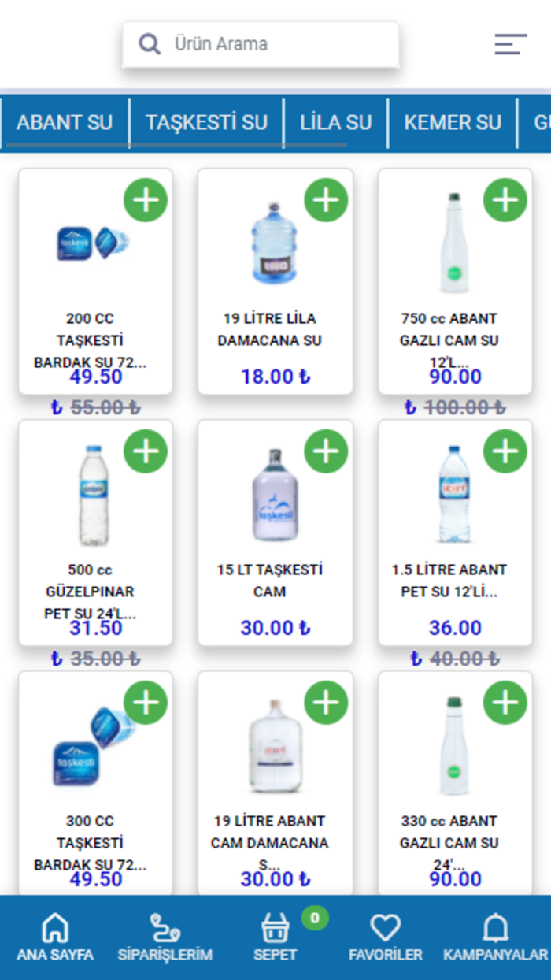Switch to the TAŞKESTİ SU tab

[x=206, y=123]
